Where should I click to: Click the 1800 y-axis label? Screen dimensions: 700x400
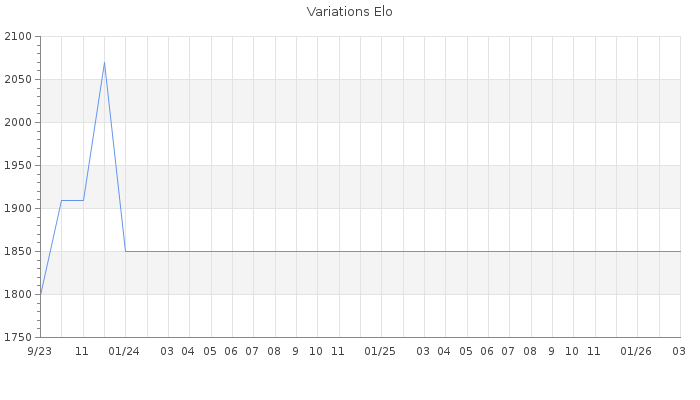pos(19,295)
